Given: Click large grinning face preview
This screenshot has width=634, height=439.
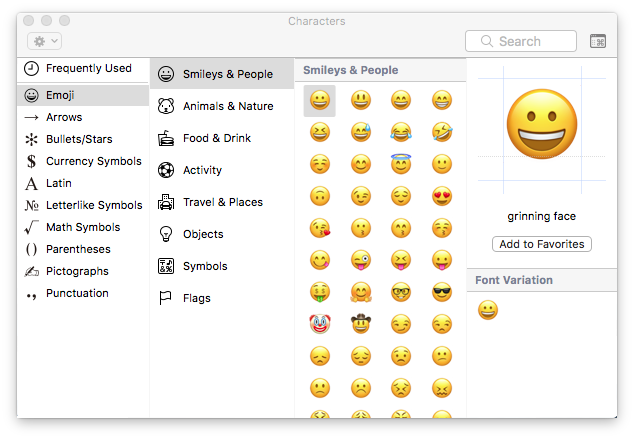Looking at the screenshot, I should coord(542,125).
